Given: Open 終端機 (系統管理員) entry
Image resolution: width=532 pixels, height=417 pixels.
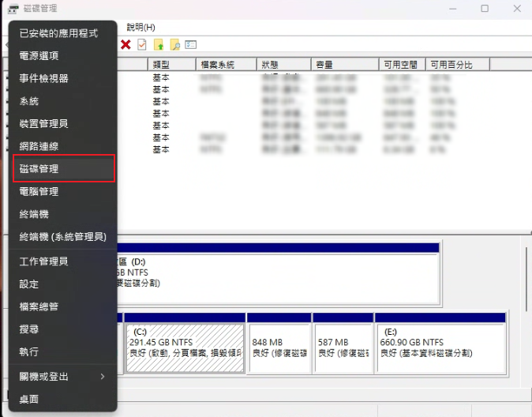Looking at the screenshot, I should (x=62, y=236).
